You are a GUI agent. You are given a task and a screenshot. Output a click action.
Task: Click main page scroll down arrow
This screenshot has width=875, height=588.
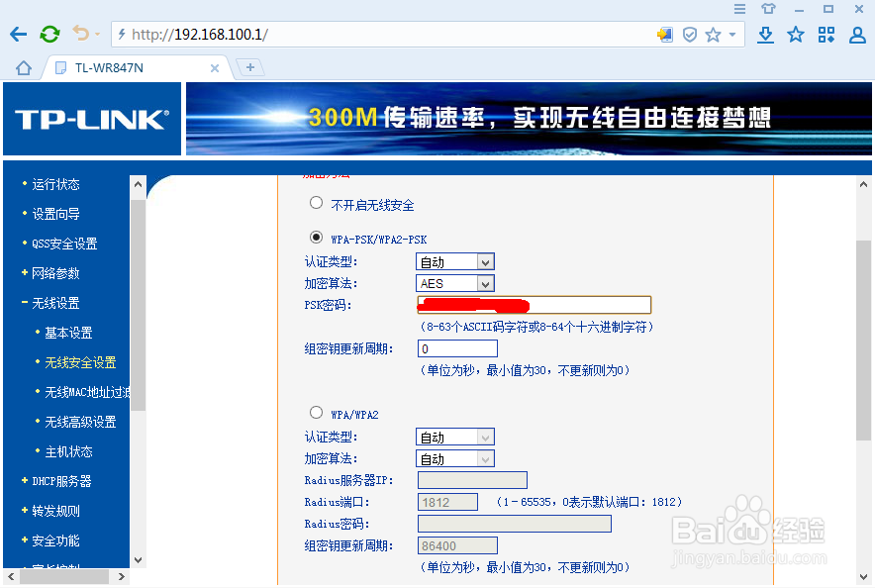(863, 577)
